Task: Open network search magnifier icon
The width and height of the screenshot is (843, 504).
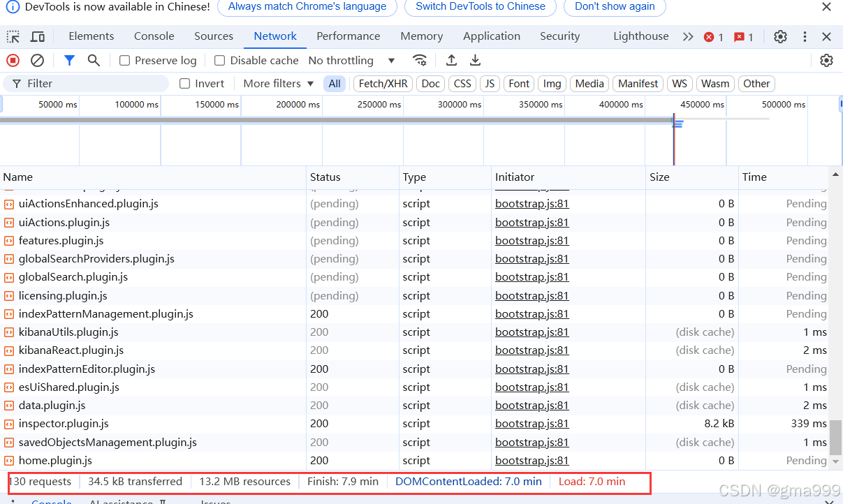Action: (94, 61)
